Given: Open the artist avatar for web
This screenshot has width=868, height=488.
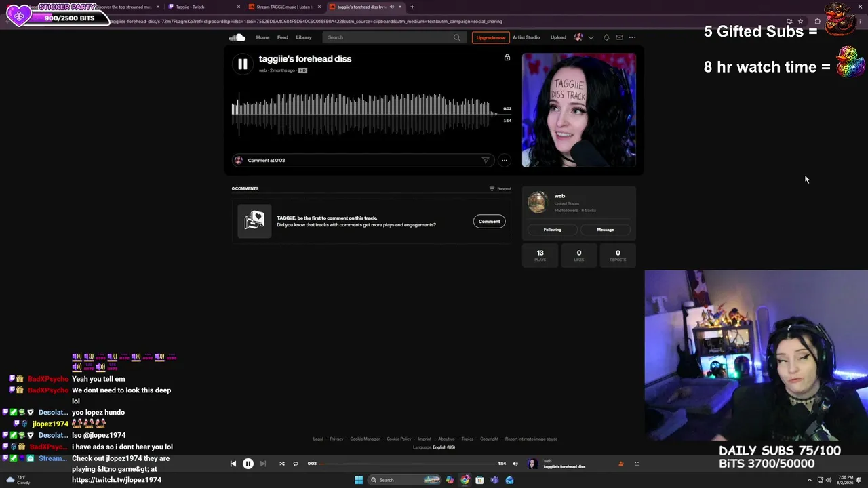Looking at the screenshot, I should 537,202.
